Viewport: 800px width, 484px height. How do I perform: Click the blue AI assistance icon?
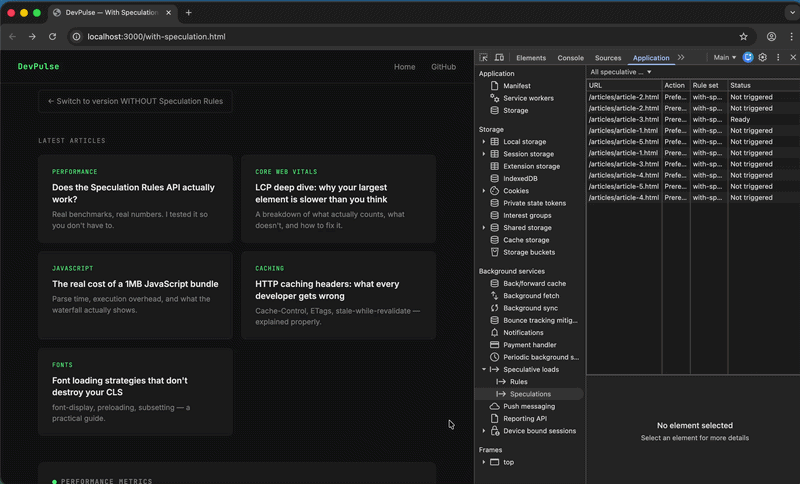(x=747, y=58)
